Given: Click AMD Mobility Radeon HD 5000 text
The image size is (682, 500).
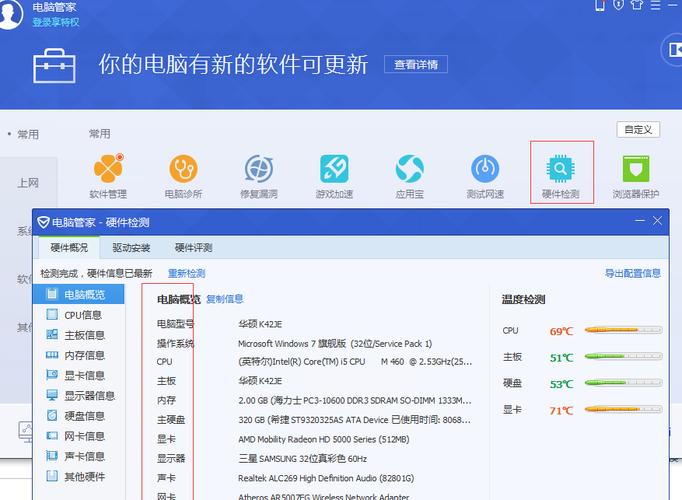Looking at the screenshot, I should click(324, 440).
